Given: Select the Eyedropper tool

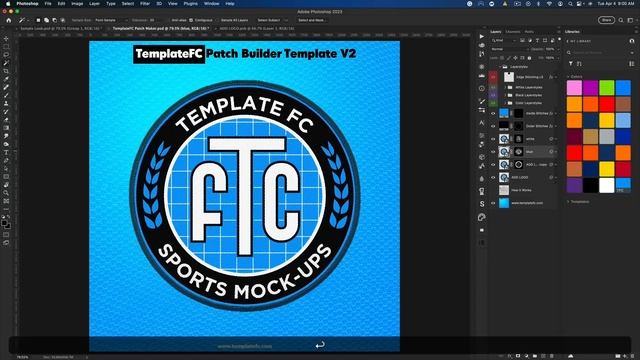Looking at the screenshot, I should pyautogui.click(x=6, y=79).
